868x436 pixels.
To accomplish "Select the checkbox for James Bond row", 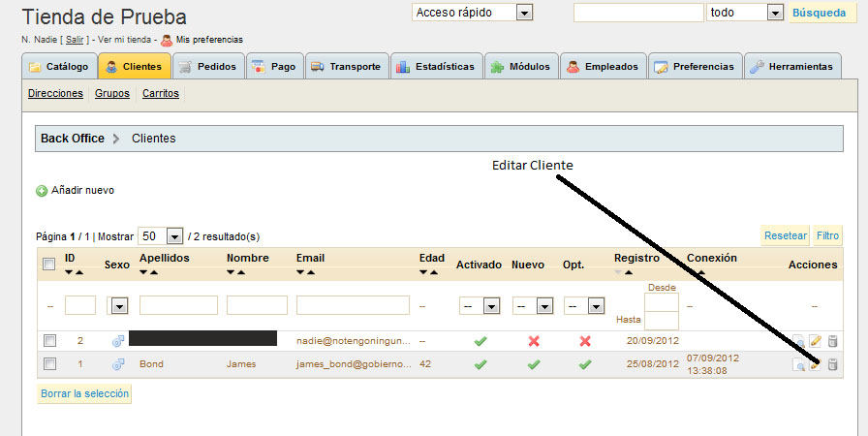I will coord(49,364).
